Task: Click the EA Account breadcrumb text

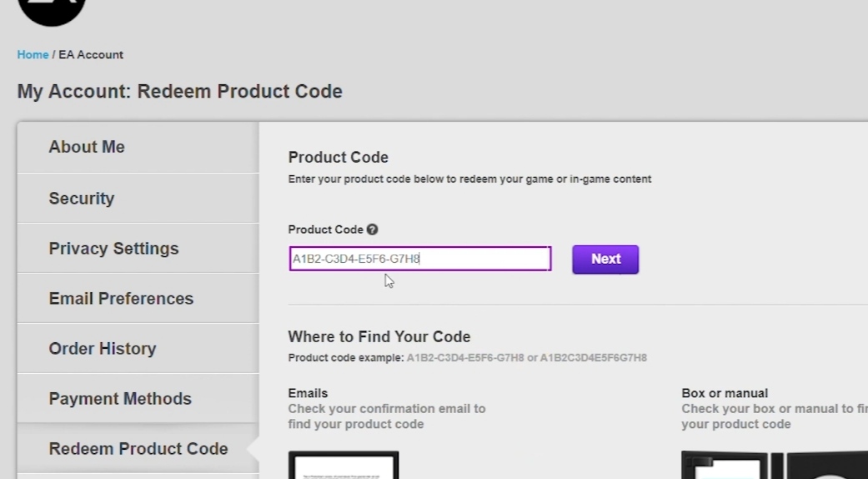Action: point(91,55)
